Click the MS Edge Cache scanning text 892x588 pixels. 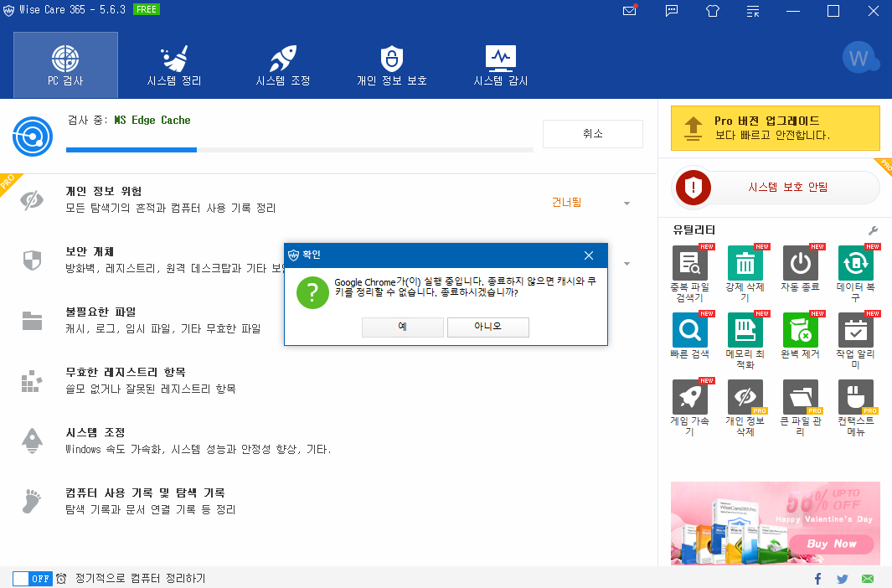tap(152, 120)
